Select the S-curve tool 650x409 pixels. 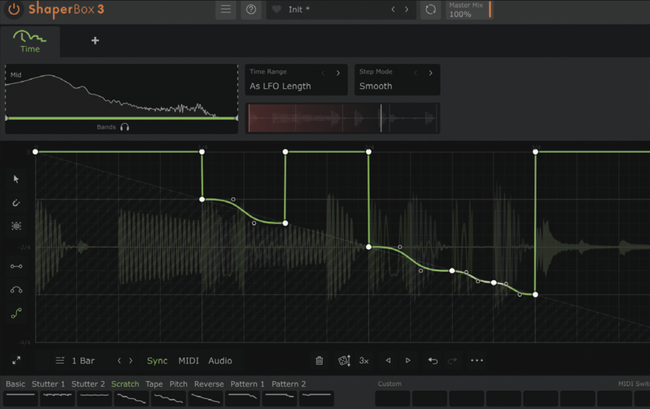point(16,313)
